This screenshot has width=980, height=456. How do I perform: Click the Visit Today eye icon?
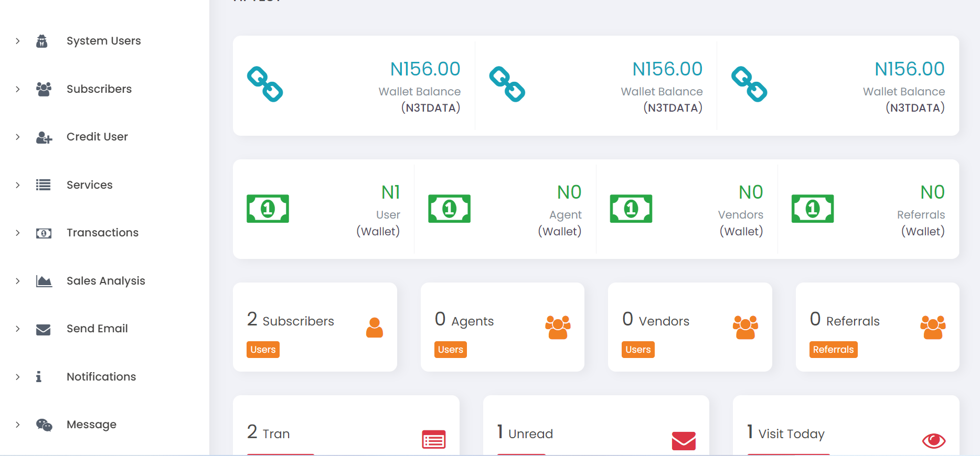point(933,441)
